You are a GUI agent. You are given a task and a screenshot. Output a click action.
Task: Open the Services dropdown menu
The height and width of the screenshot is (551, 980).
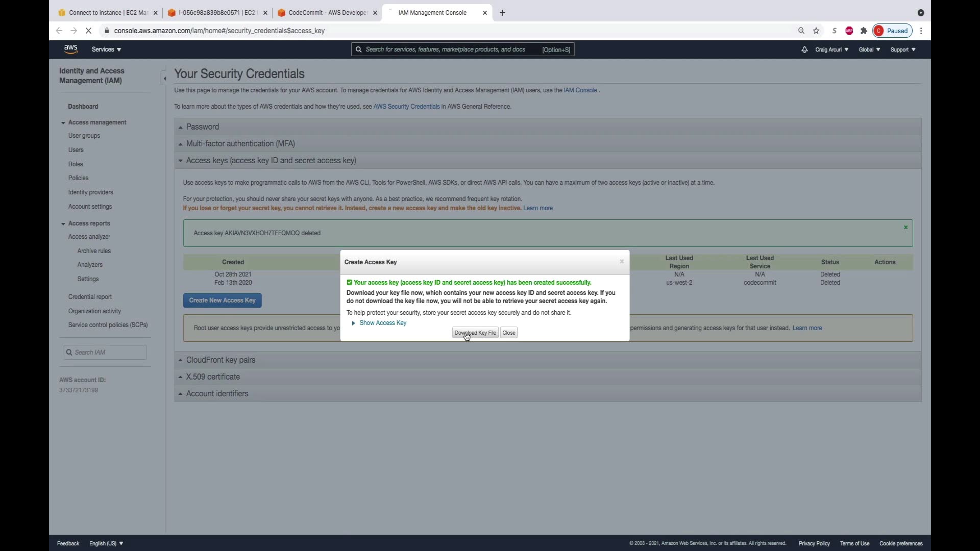point(106,49)
